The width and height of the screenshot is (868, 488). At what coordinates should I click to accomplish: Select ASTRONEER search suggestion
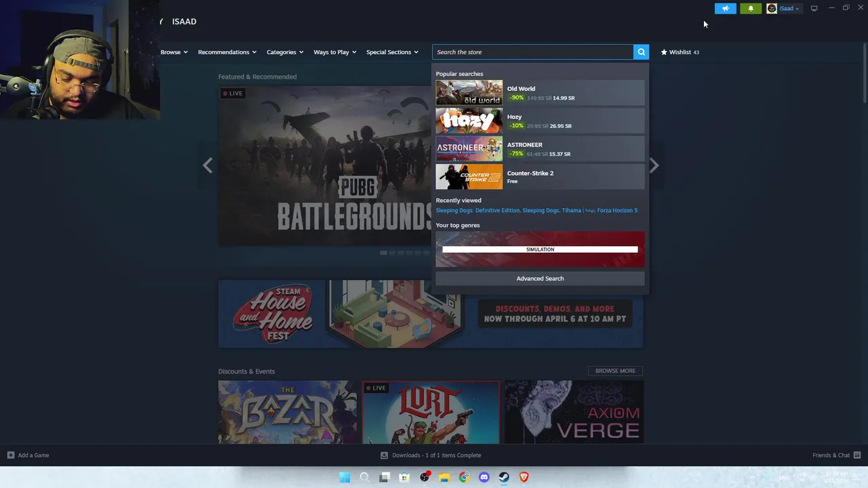(x=540, y=149)
